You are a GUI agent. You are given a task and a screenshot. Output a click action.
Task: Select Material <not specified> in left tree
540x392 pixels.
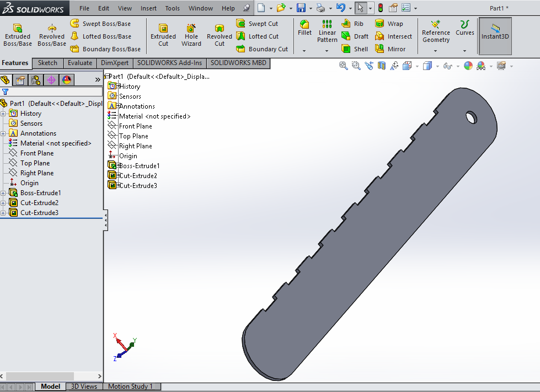tap(56, 143)
